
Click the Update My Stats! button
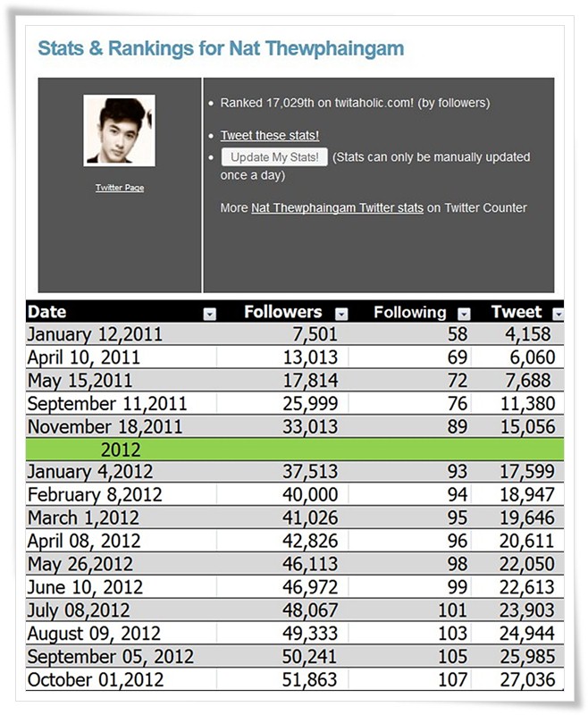pos(274,157)
